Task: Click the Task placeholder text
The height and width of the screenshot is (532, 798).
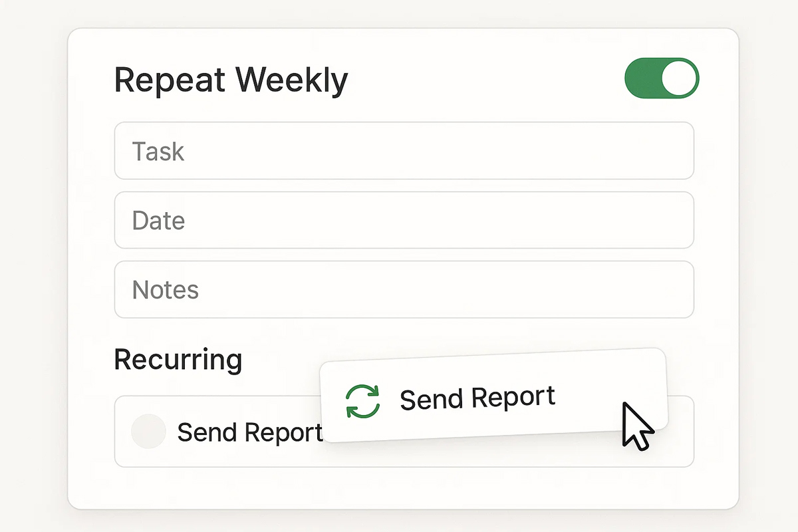Action: coord(158,152)
